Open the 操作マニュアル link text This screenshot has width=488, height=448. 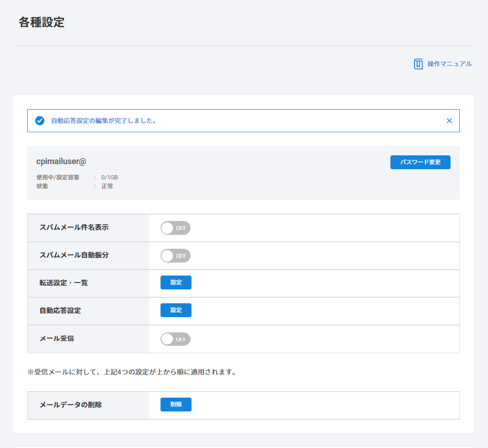tap(449, 64)
